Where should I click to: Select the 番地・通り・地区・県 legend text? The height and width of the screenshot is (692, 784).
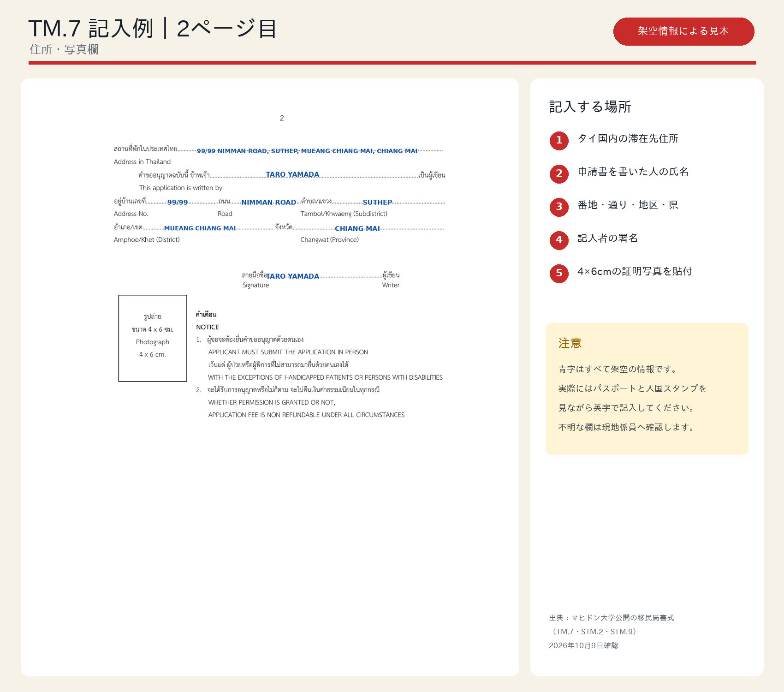click(x=628, y=205)
